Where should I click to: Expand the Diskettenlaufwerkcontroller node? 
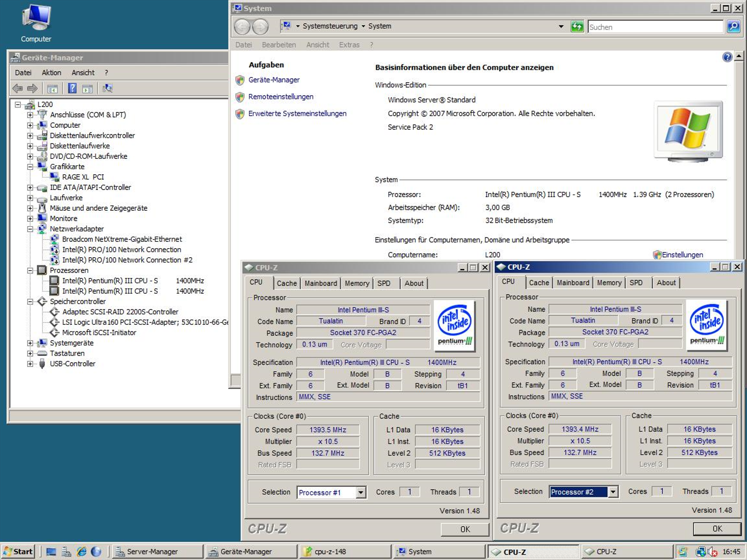click(x=30, y=136)
